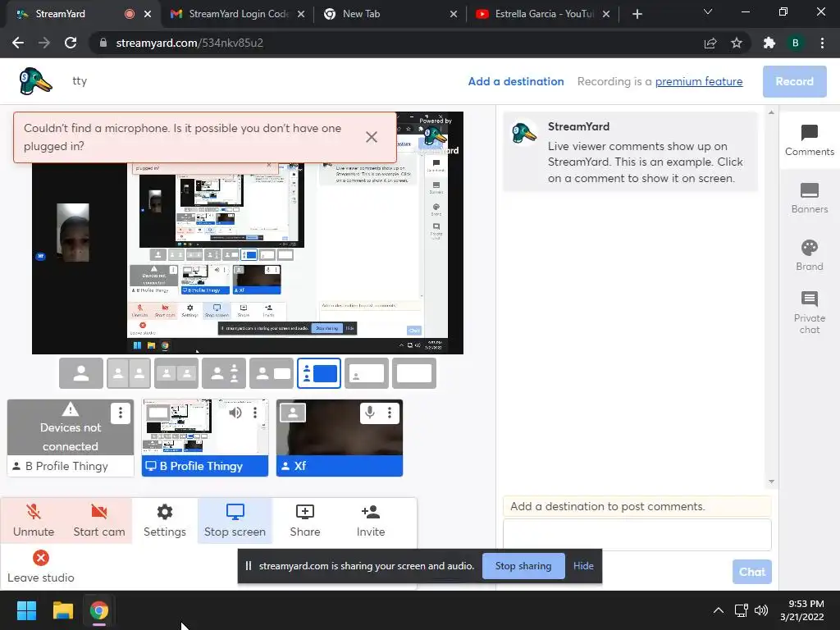This screenshot has width=840, height=630.
Task: Stop screen sharing via Stop screen button
Action: (x=235, y=521)
